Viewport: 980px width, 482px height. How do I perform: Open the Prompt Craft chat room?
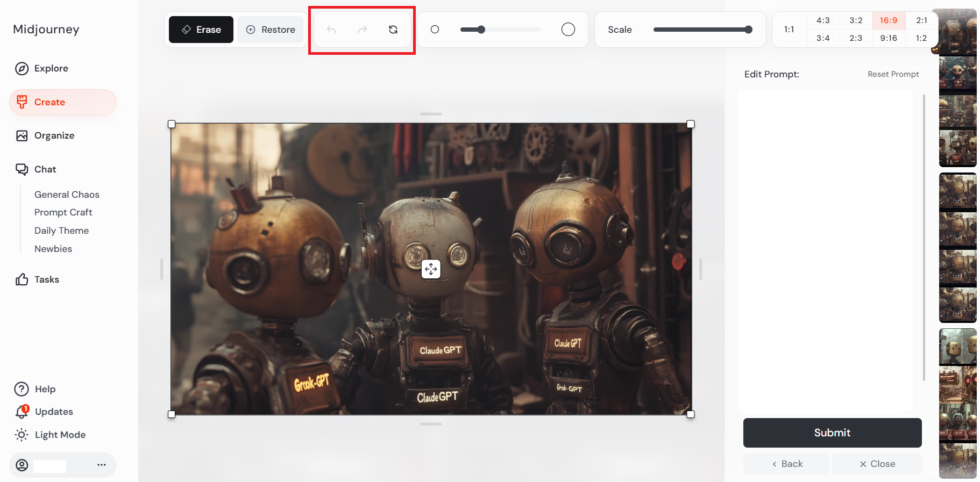pos(63,212)
